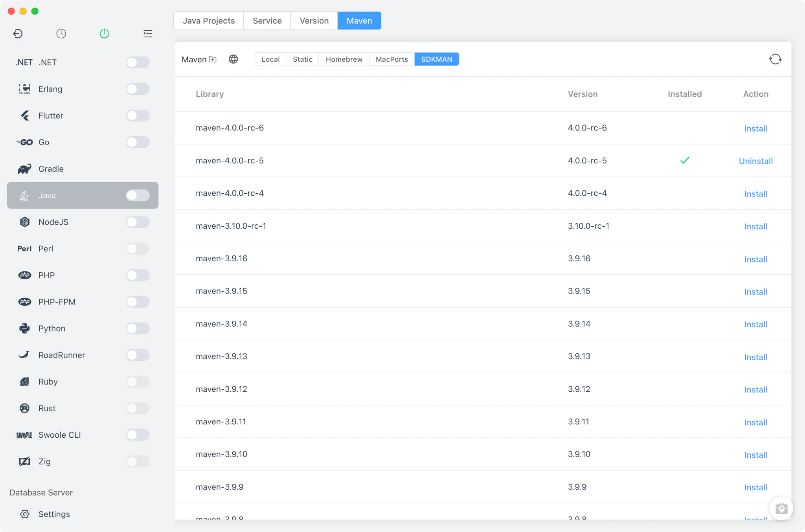The image size is (805, 532).
Task: Click the NodeJS hexagon icon
Action: tap(25, 222)
